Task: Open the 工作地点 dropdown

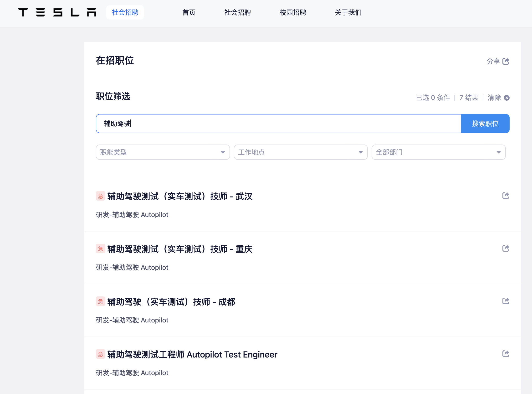Action: click(x=301, y=152)
